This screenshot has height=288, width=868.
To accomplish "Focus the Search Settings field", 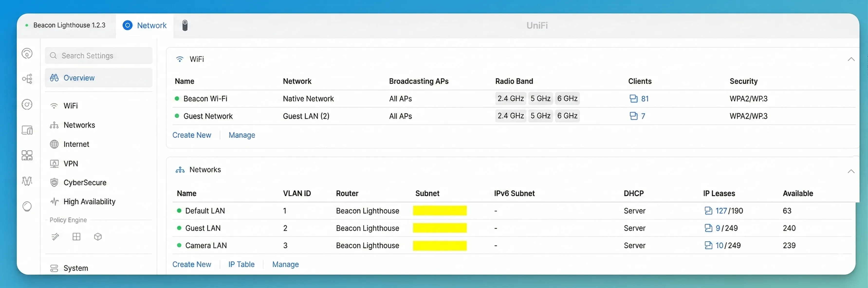I will tap(99, 55).
